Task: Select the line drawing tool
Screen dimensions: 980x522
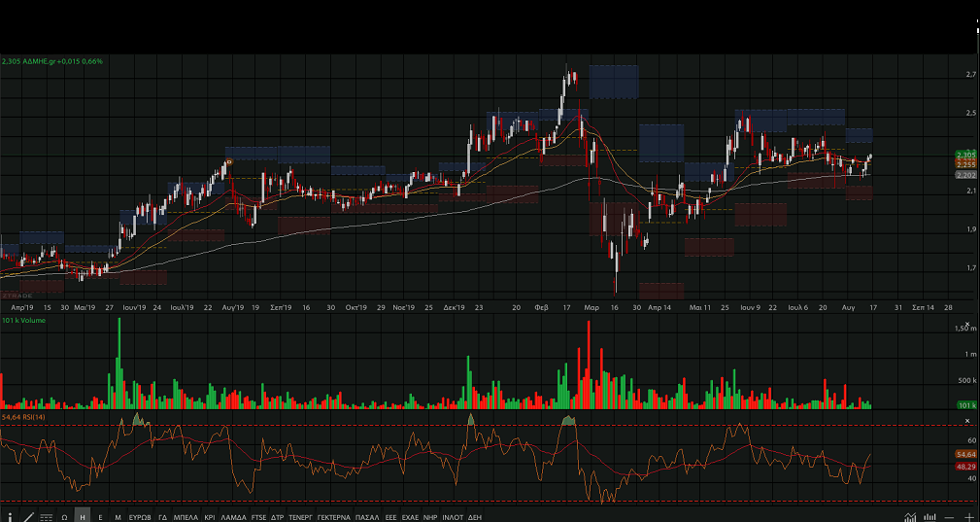Action: point(27,517)
